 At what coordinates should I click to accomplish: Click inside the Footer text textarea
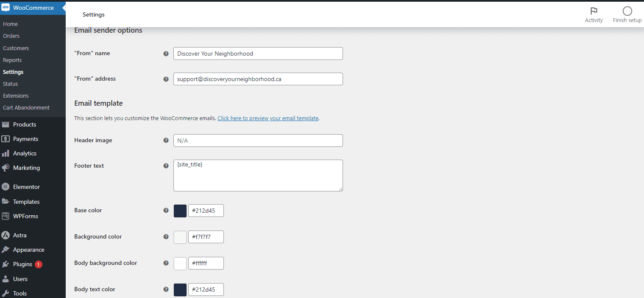coord(258,175)
